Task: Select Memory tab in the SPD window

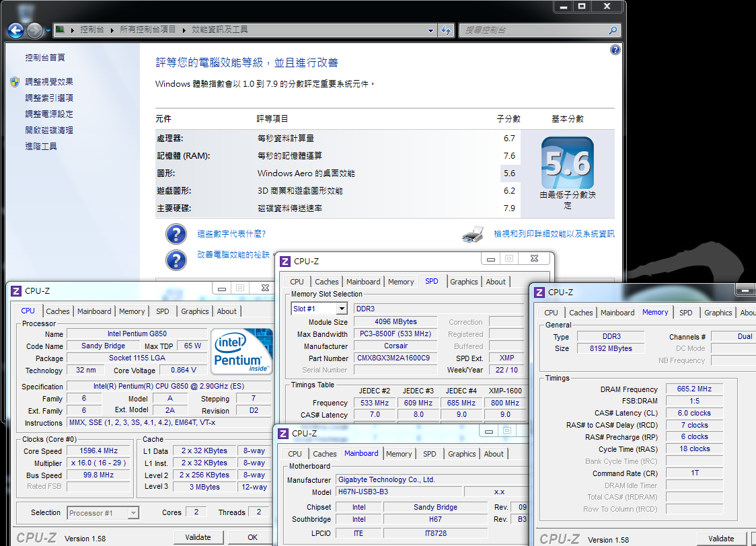Action: point(401,282)
